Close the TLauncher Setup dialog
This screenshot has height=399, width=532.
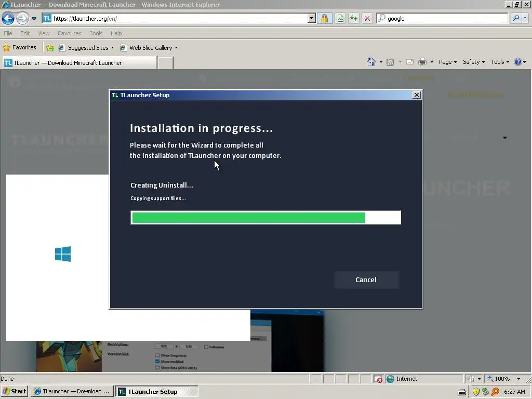(417, 95)
